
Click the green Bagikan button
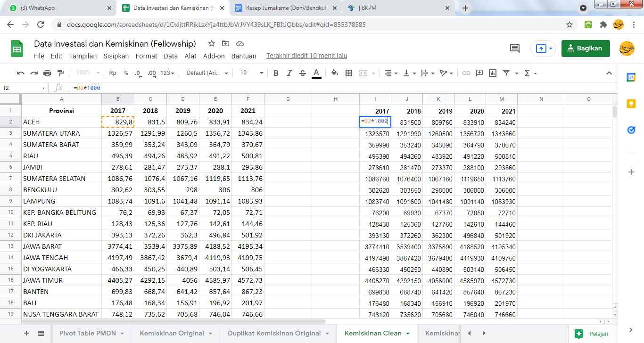click(x=585, y=48)
